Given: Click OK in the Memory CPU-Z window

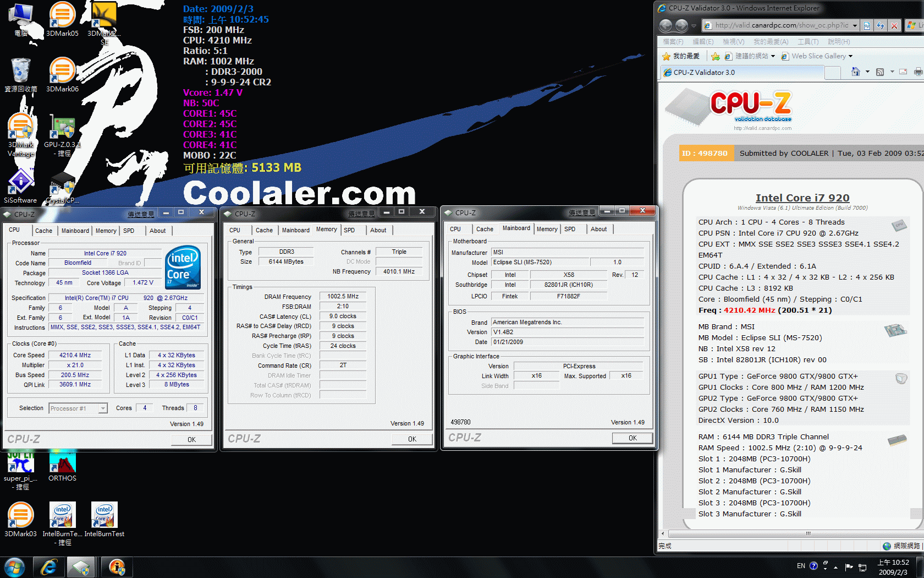Looking at the screenshot, I should 412,439.
